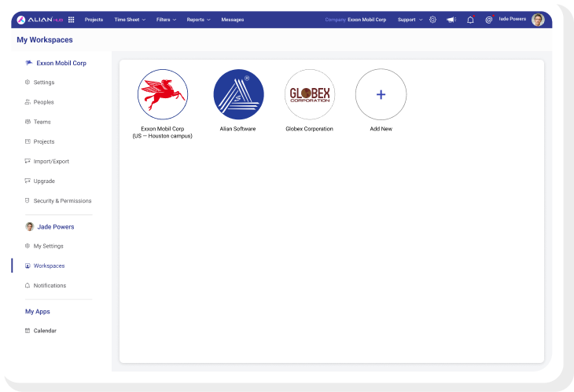Screen dimensions: 574x392
Task: Click the Workspaces sidebar icon
Action: pyautogui.click(x=28, y=266)
